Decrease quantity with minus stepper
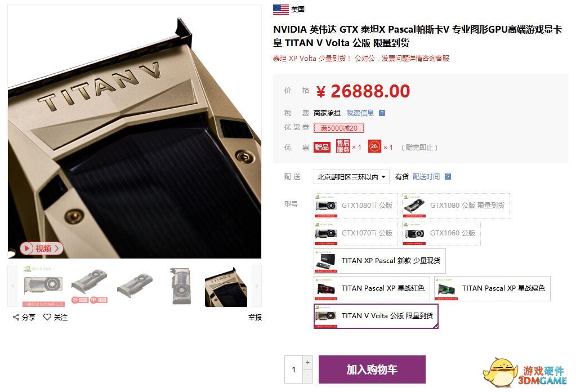The image size is (576, 392). pos(308,376)
